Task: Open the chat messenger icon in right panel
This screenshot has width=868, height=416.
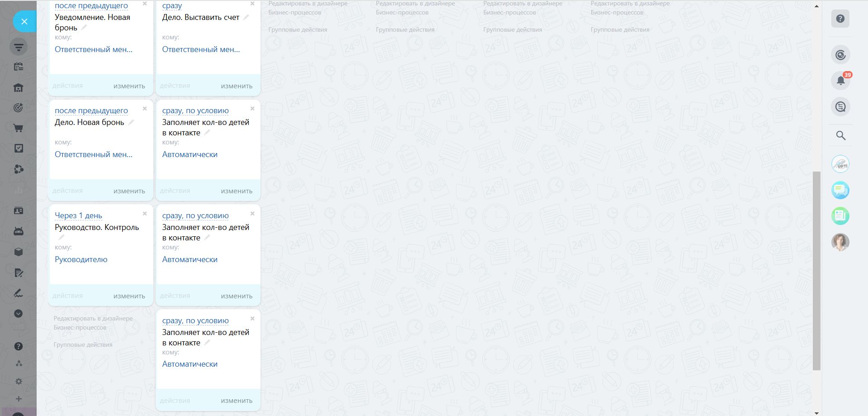Action: [841, 107]
